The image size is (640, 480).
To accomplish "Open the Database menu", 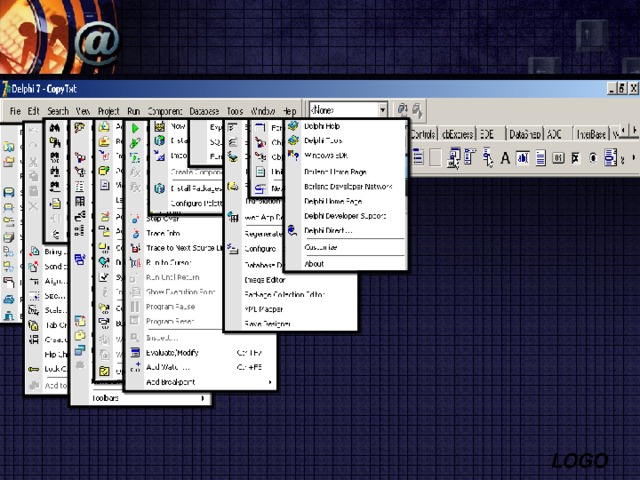I will point(204,111).
